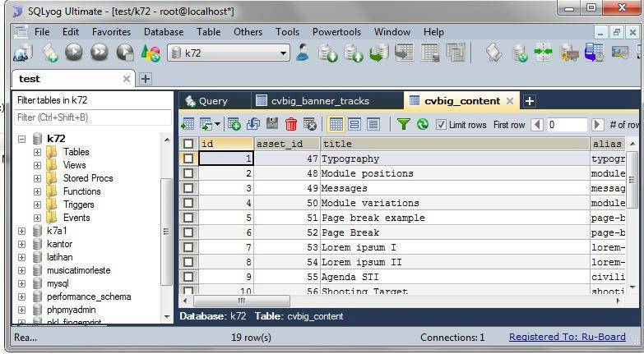Add a new tab next to cvbig_content

(x=530, y=101)
